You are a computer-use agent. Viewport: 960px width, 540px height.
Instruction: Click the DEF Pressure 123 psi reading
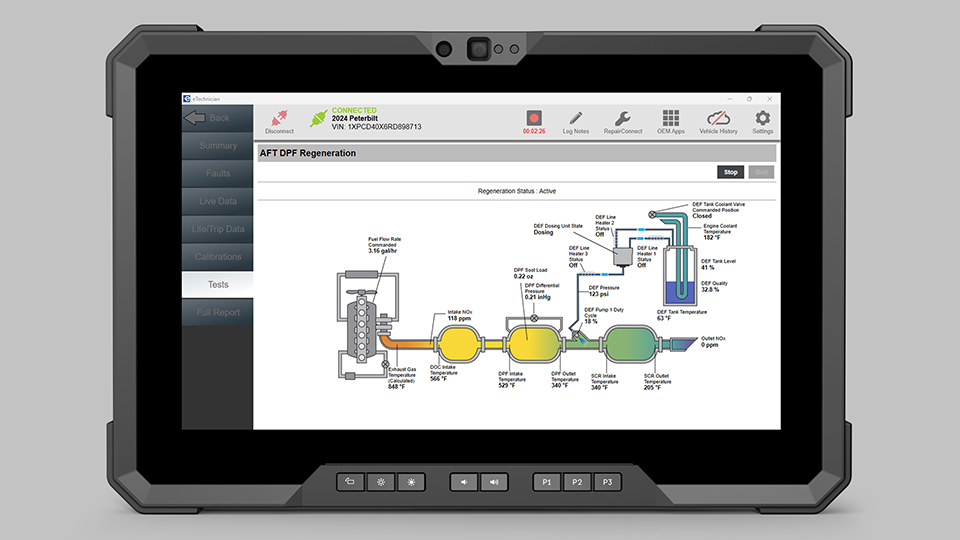604,291
